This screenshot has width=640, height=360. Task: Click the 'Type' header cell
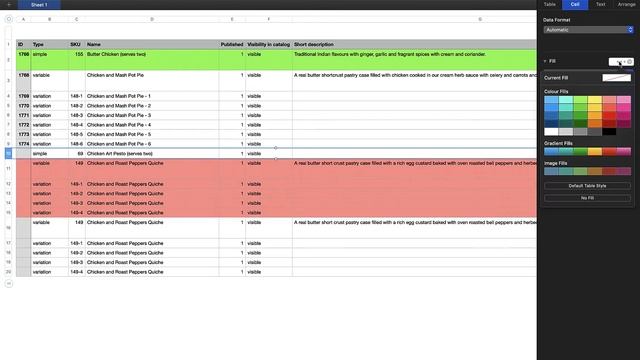[x=50, y=44]
